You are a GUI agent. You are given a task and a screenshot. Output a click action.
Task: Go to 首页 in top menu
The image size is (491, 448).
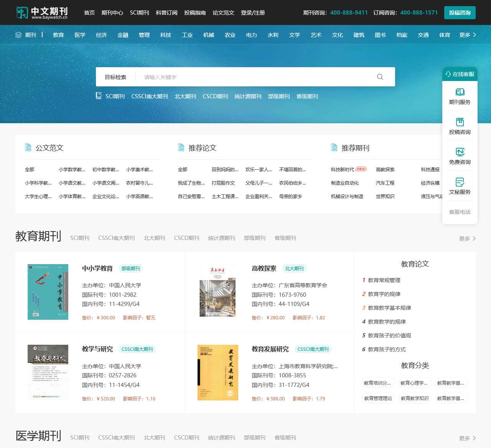coord(89,13)
